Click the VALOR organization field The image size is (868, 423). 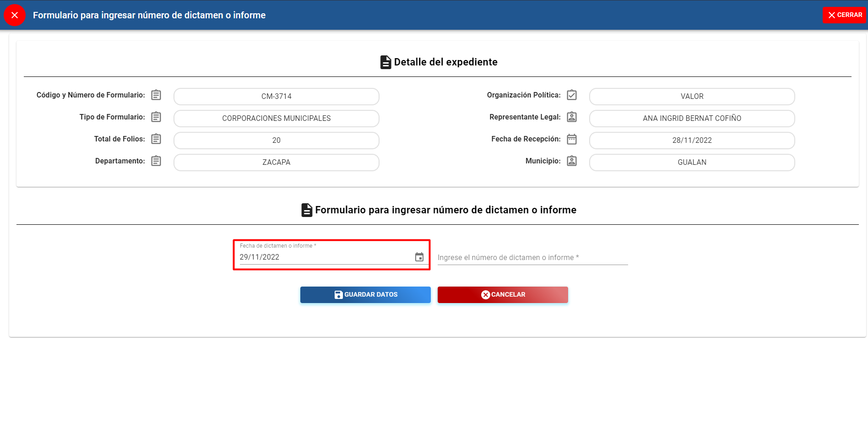pyautogui.click(x=692, y=96)
